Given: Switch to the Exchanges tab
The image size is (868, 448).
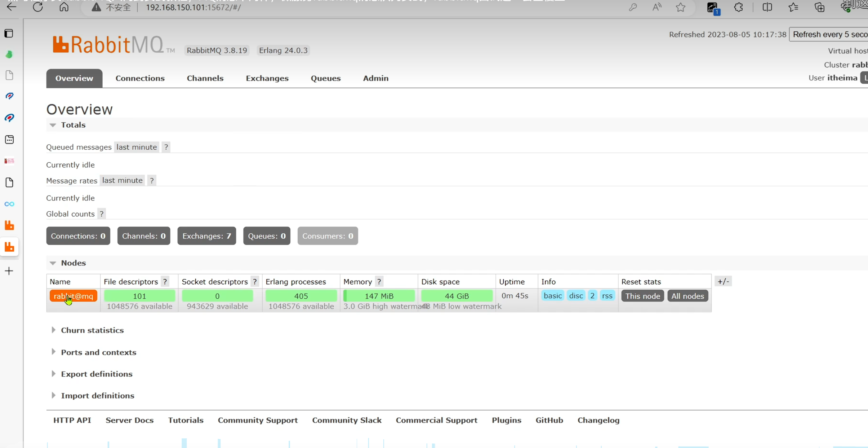Looking at the screenshot, I should coord(267,78).
